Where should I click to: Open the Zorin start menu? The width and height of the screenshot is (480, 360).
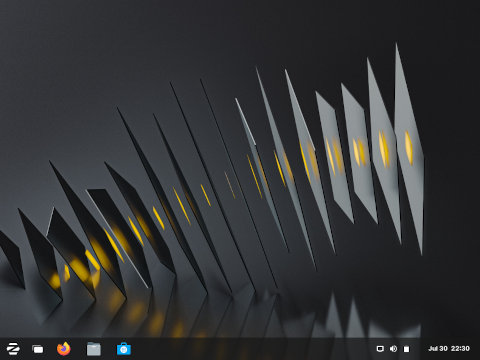[13, 349]
